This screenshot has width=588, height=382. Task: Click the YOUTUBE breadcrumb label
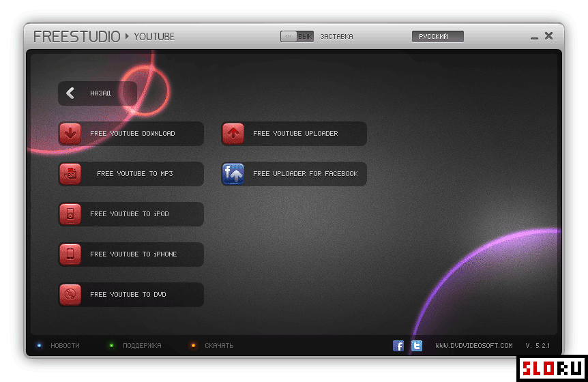[154, 37]
